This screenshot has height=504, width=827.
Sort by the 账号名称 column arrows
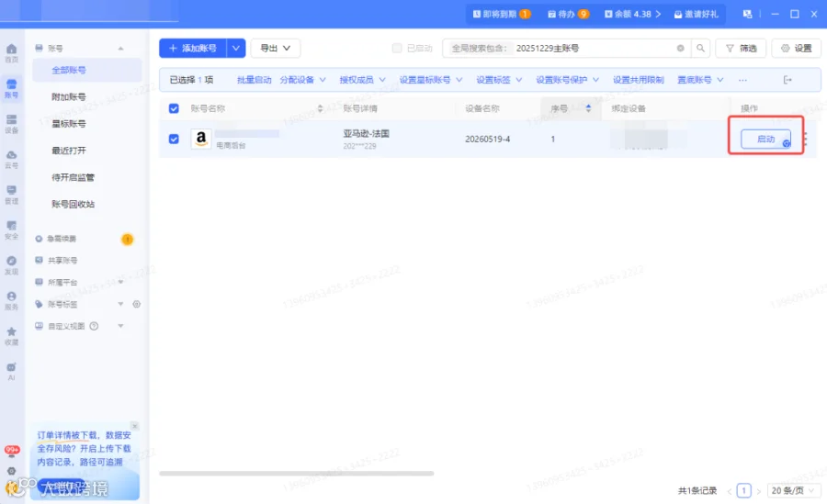point(320,108)
